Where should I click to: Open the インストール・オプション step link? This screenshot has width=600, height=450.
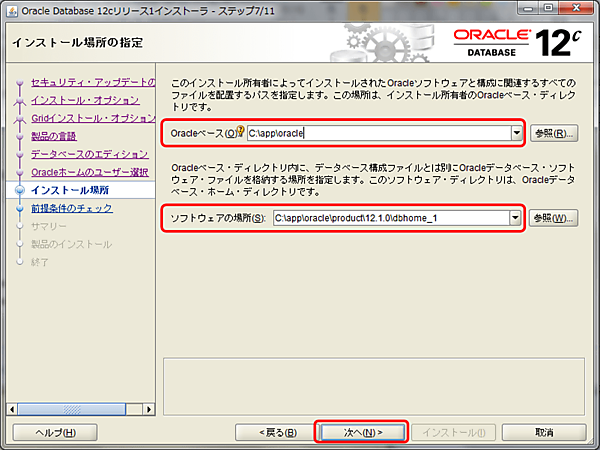85,100
